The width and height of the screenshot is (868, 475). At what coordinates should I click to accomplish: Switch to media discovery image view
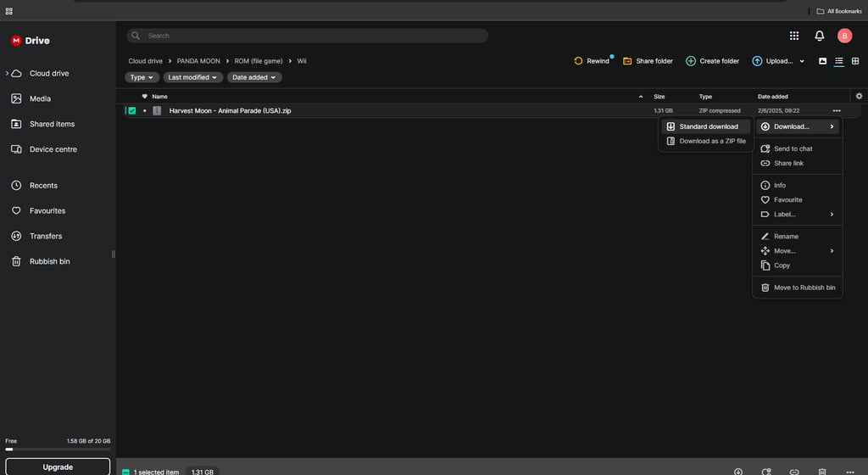click(822, 61)
